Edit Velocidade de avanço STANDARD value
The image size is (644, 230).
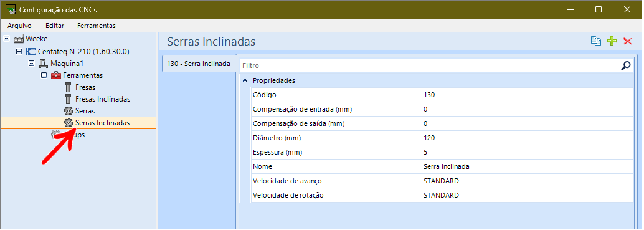point(528,181)
